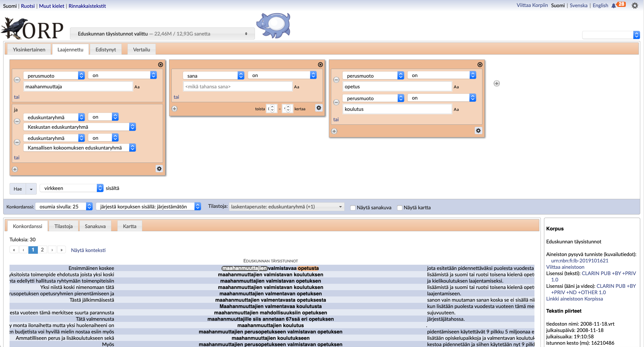Open settings gear in top-right corner
This screenshot has width=644, height=347.
635,5
